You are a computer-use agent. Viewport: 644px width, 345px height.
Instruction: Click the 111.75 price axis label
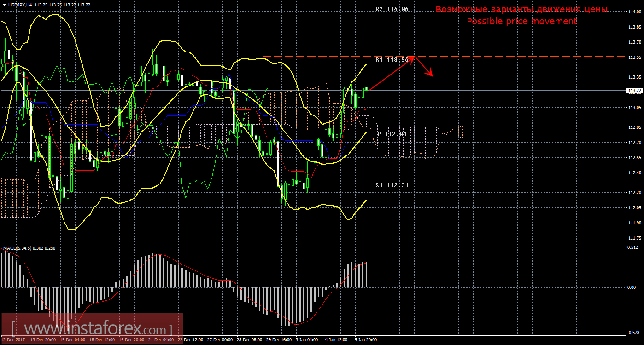[635, 238]
